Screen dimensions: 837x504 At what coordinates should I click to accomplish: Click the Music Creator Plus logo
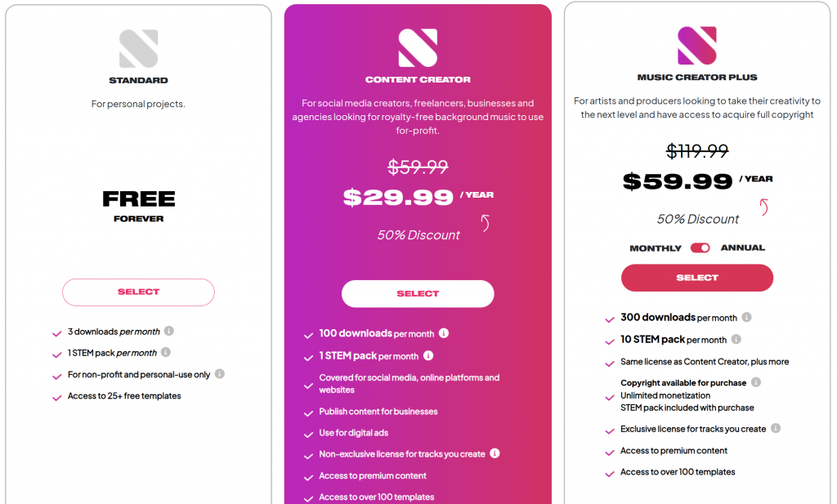click(697, 46)
